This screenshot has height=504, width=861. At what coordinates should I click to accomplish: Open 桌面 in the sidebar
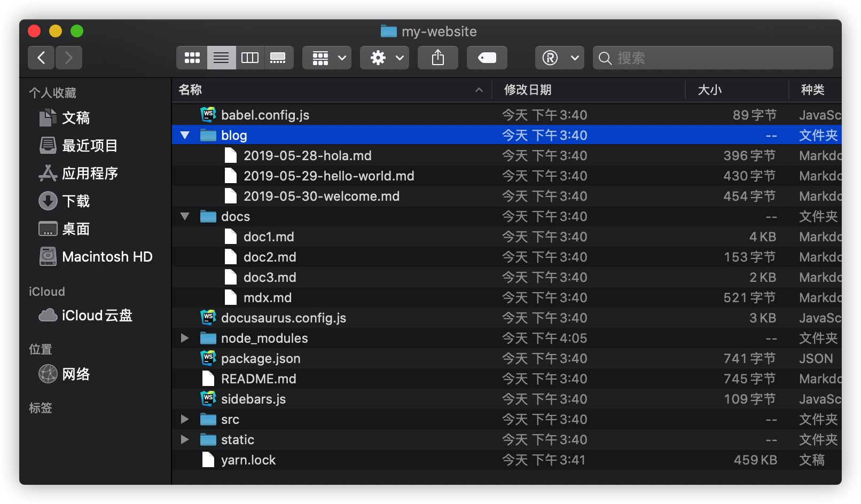point(64,229)
